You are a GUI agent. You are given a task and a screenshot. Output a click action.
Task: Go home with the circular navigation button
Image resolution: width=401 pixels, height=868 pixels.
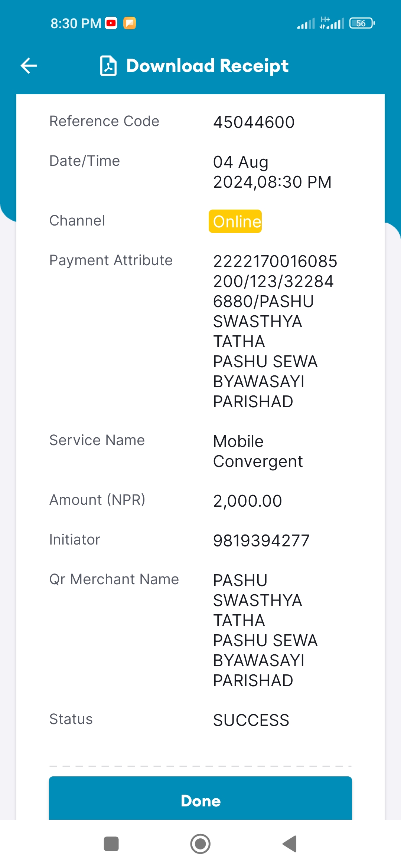[200, 844]
